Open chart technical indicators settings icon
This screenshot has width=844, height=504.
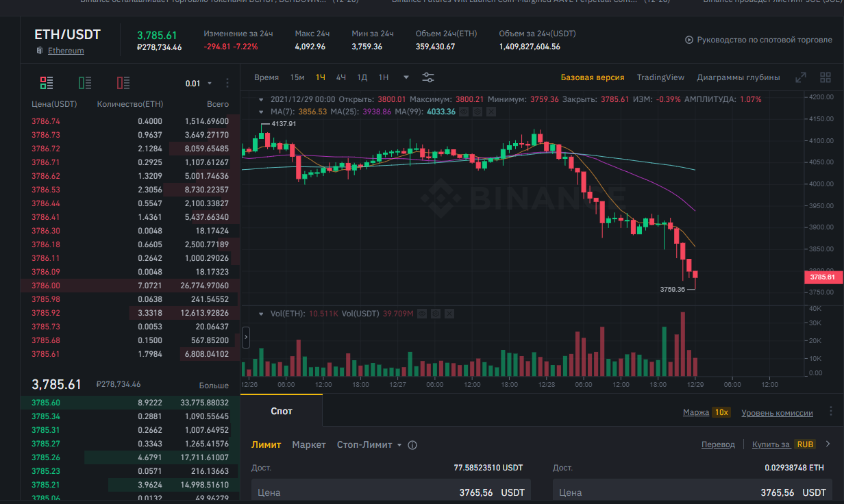click(428, 77)
